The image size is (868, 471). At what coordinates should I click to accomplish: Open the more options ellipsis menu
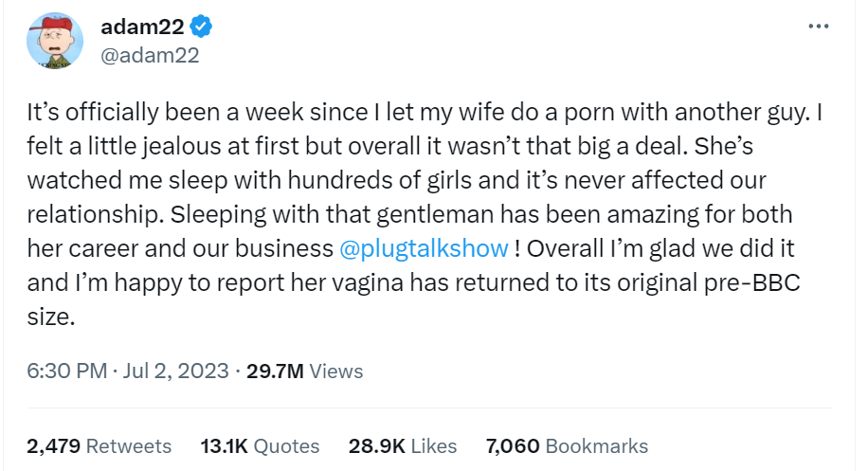(818, 27)
